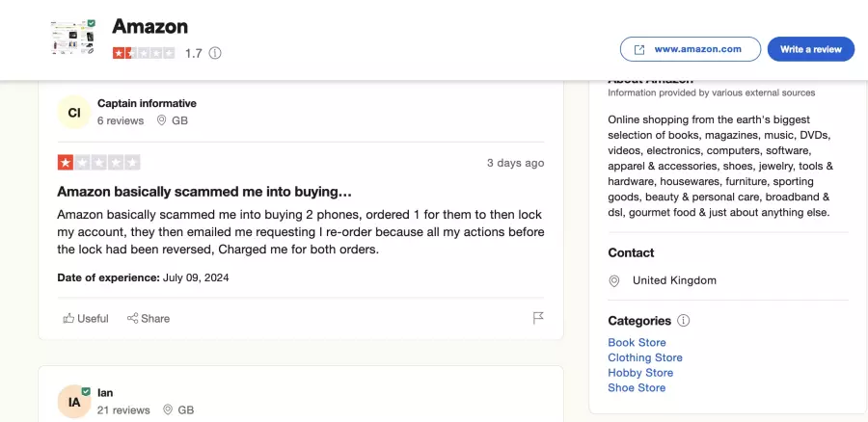Screen dimensions: 868x422
Task: Open the review title about being scammed
Action: 204,192
